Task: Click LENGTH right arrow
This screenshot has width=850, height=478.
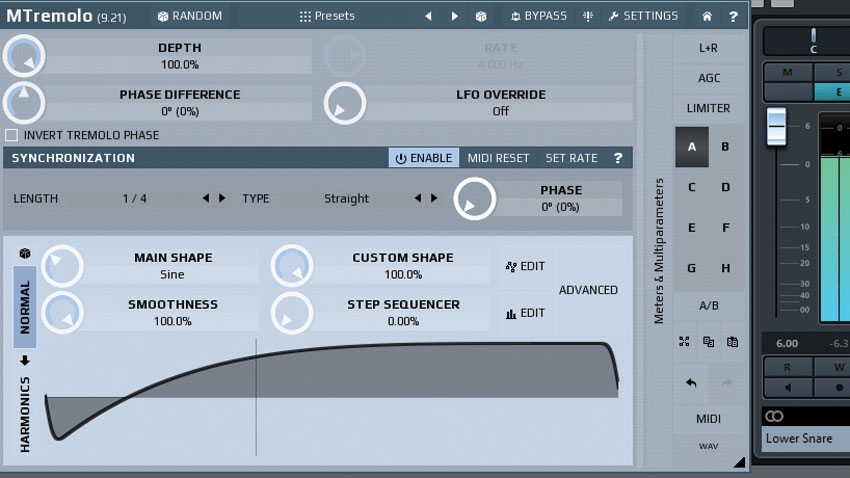Action: click(x=222, y=198)
